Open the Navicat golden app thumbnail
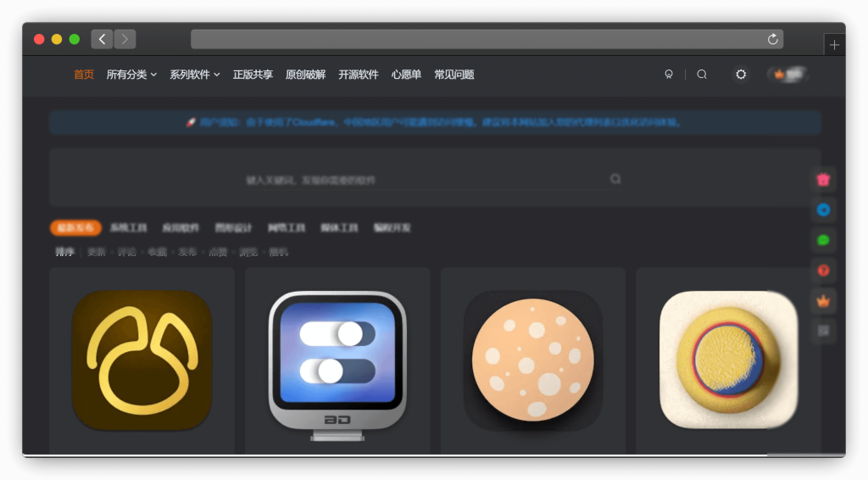The width and height of the screenshot is (868, 480). point(142,360)
